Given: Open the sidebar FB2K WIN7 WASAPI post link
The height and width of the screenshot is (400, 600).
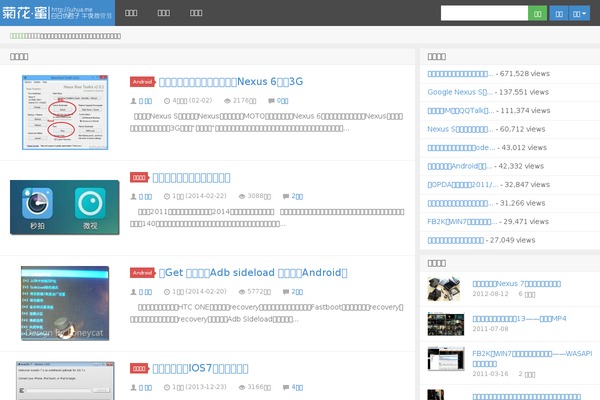Looking at the screenshot, I should tap(532, 358).
